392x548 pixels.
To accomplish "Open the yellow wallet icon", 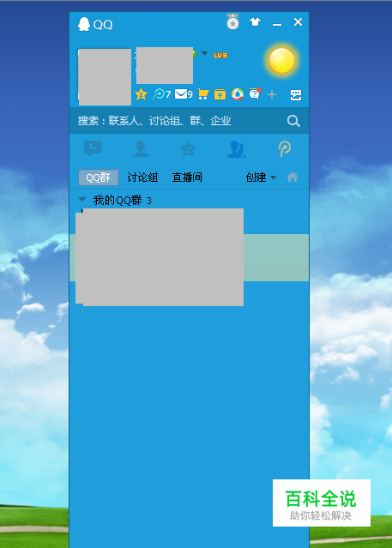I will 220,94.
